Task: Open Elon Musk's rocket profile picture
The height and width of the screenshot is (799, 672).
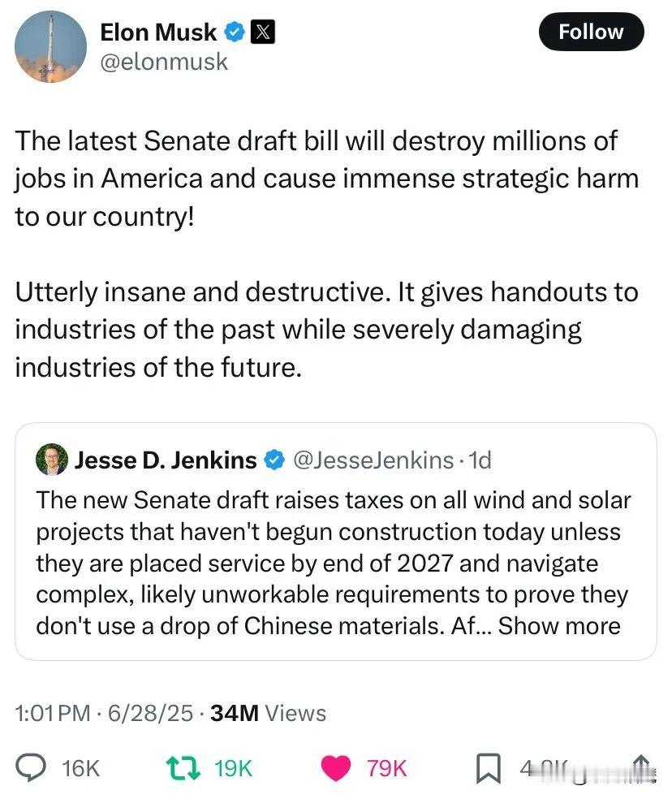Action: (51, 46)
